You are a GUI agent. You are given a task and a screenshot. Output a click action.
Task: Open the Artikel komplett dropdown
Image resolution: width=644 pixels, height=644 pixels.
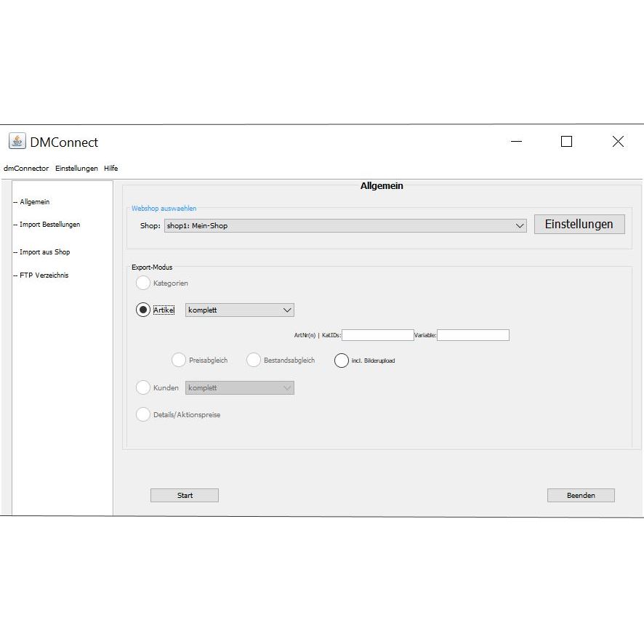click(239, 310)
